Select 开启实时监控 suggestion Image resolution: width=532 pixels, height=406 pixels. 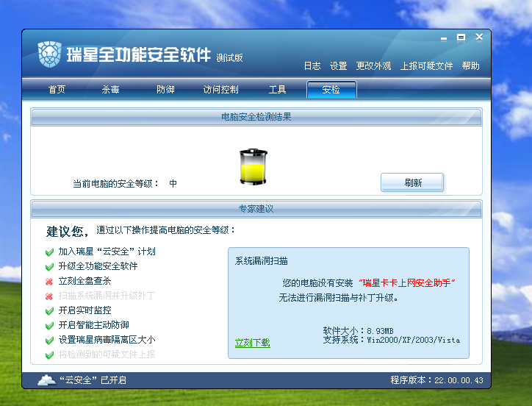click(x=85, y=310)
